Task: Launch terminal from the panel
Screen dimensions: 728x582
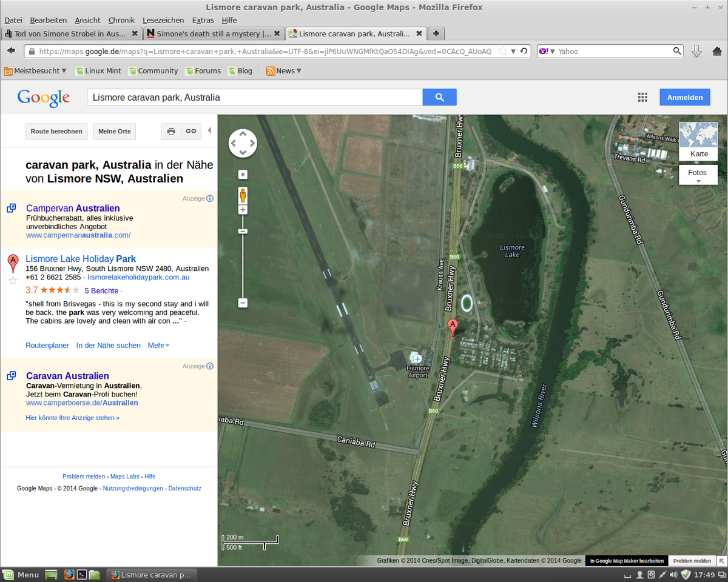Action: (81, 575)
